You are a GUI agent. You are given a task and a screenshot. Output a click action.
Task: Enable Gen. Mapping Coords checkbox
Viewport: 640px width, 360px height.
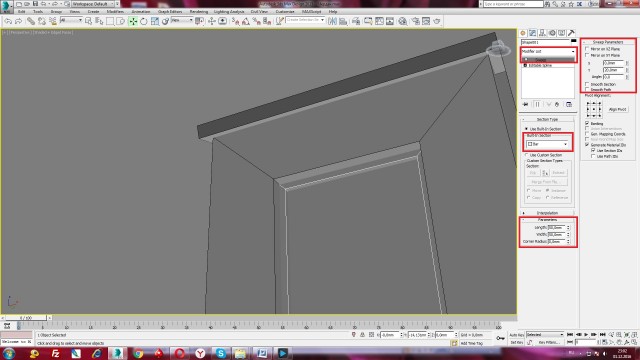[x=587, y=134]
